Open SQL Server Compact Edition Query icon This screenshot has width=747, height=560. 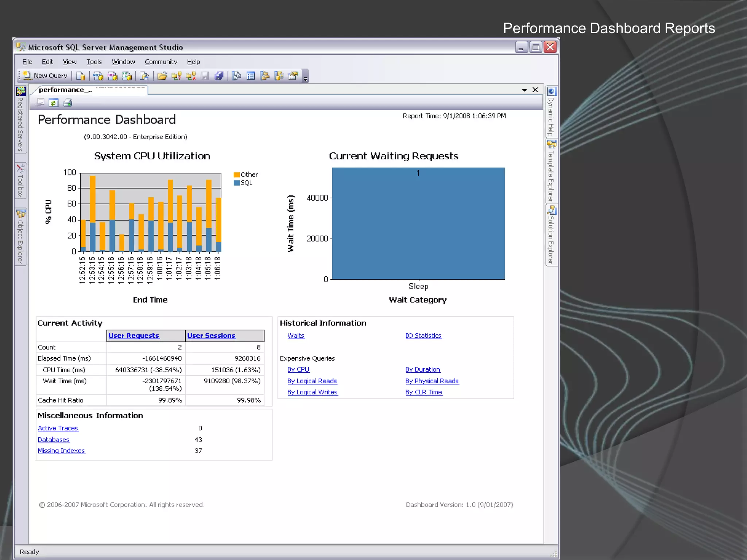[144, 76]
